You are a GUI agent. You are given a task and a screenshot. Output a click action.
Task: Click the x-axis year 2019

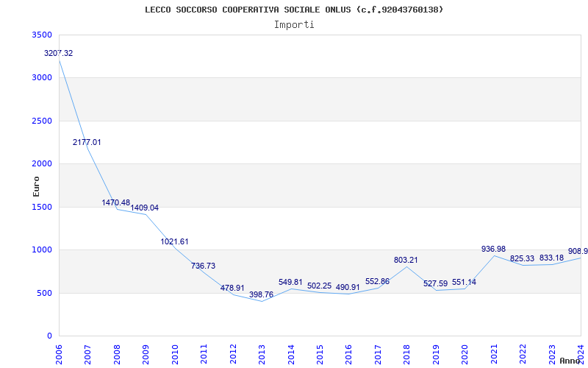pyautogui.click(x=436, y=354)
